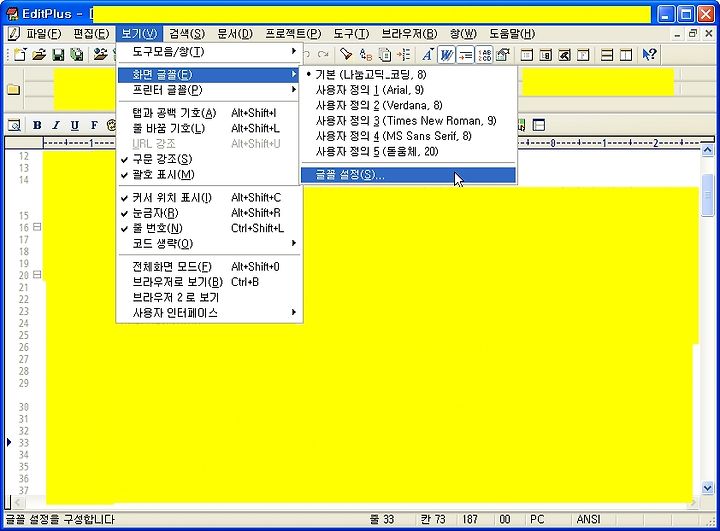Click the vertical scrollbar thumb
Viewport: 720px width, 531px height.
(x=708, y=195)
